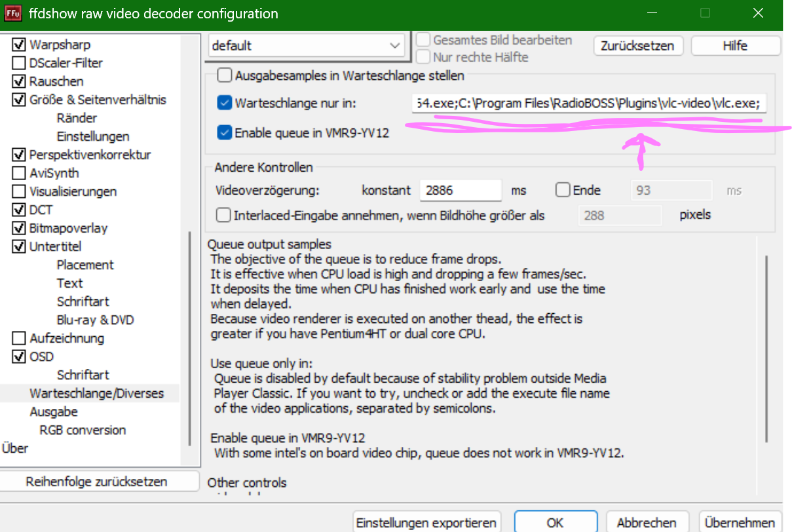Click the Zurücksetzen button

pos(638,46)
